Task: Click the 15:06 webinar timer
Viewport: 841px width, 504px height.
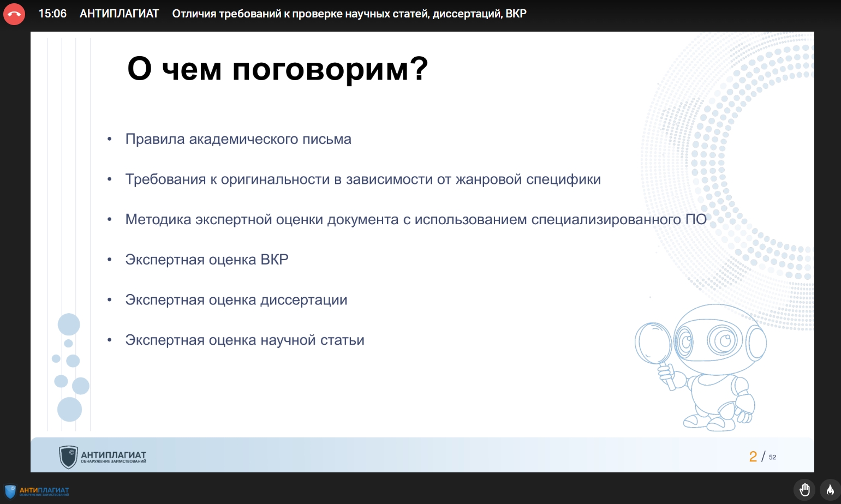Action: (52, 14)
